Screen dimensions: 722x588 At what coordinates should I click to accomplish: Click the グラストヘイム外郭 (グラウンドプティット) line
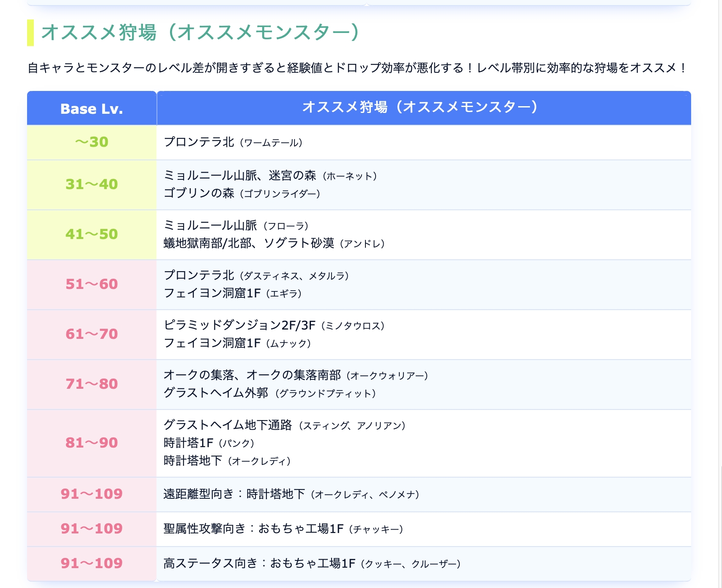point(270,393)
